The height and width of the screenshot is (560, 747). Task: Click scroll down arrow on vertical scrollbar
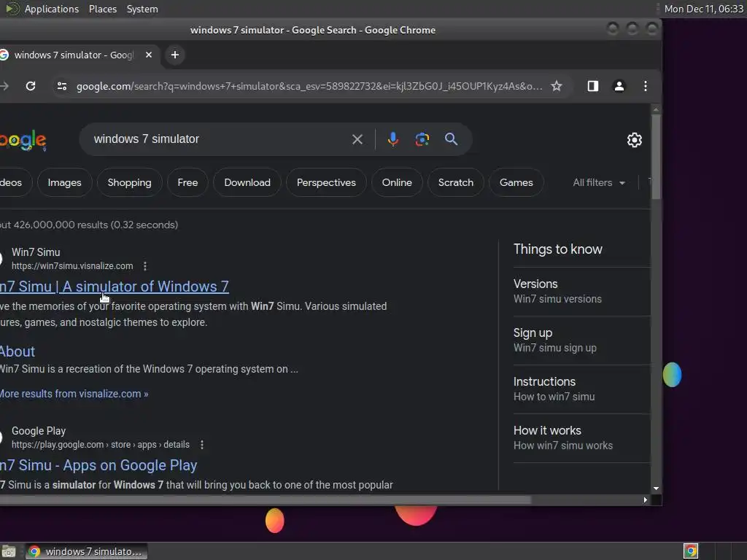click(656, 488)
